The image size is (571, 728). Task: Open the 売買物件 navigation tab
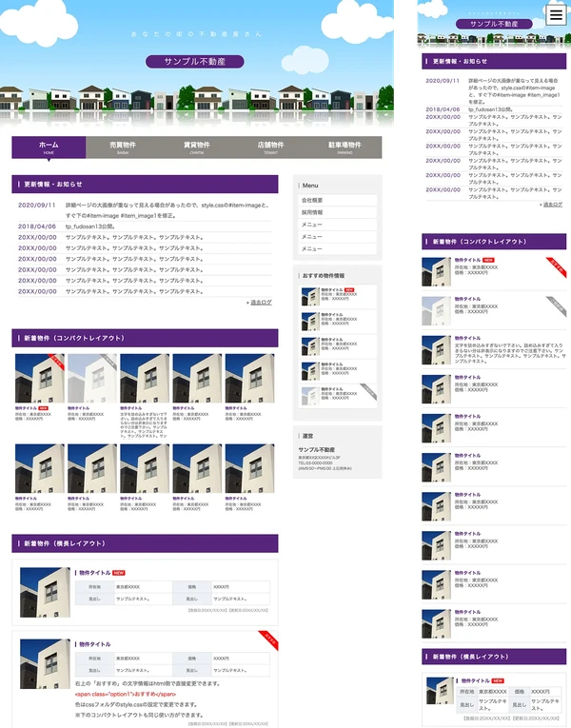pos(123,148)
